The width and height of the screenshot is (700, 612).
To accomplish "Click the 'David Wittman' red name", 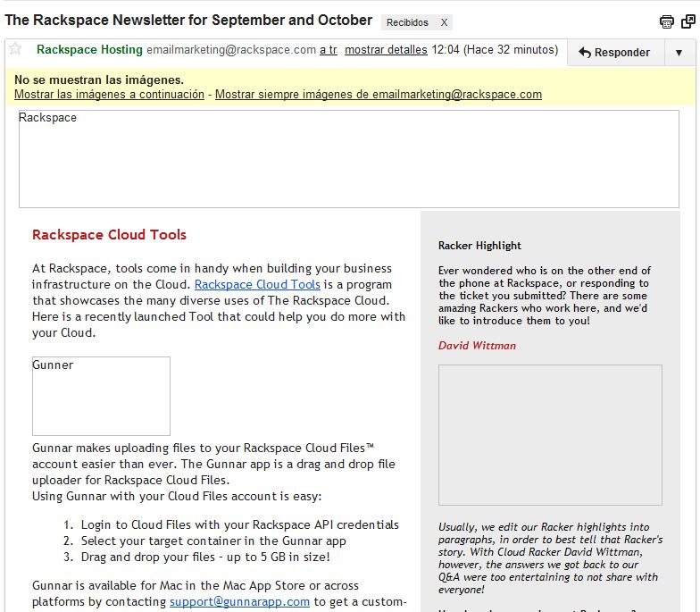I will coord(477,346).
